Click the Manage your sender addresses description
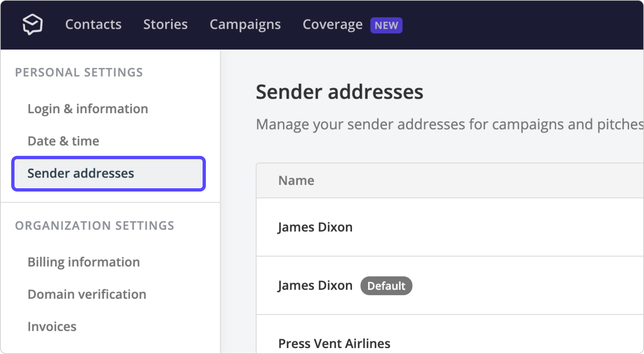This screenshot has height=354, width=644. click(450, 124)
